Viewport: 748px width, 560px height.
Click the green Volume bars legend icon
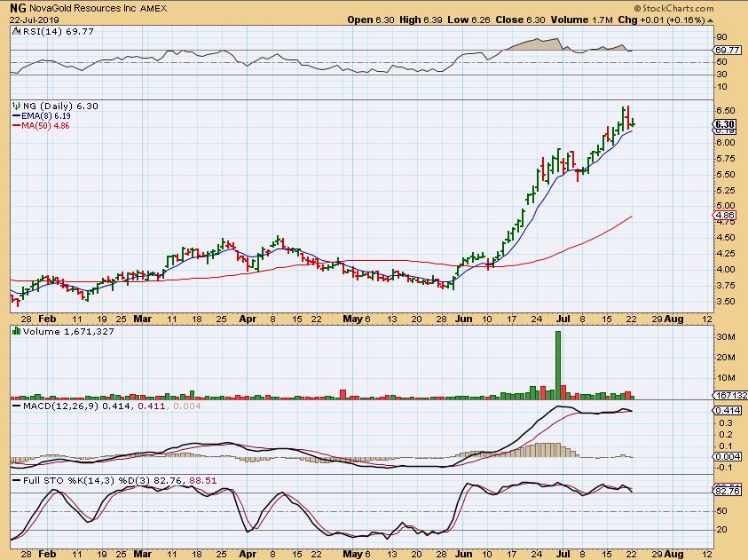point(16,331)
